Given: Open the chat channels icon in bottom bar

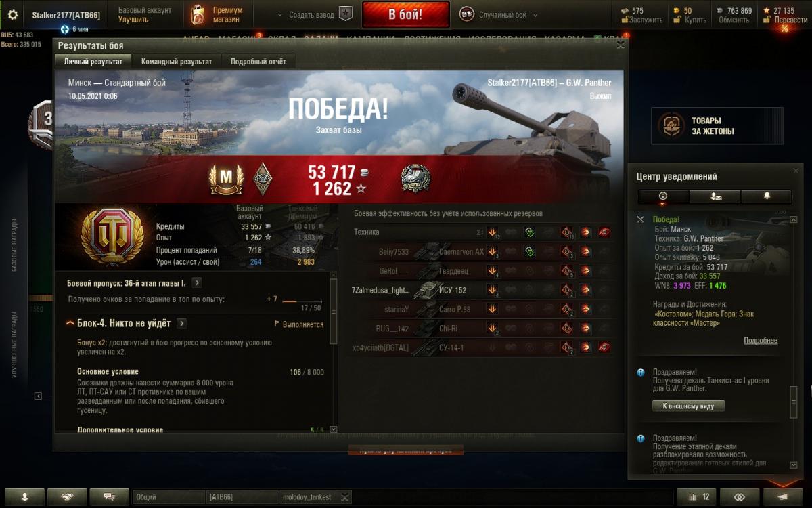Looking at the screenshot, I should [x=108, y=496].
